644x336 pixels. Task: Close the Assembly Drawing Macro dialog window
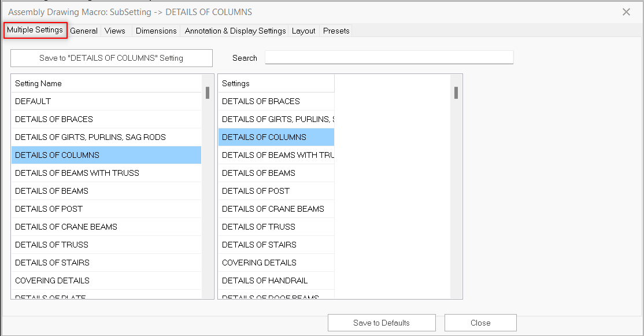(x=626, y=12)
